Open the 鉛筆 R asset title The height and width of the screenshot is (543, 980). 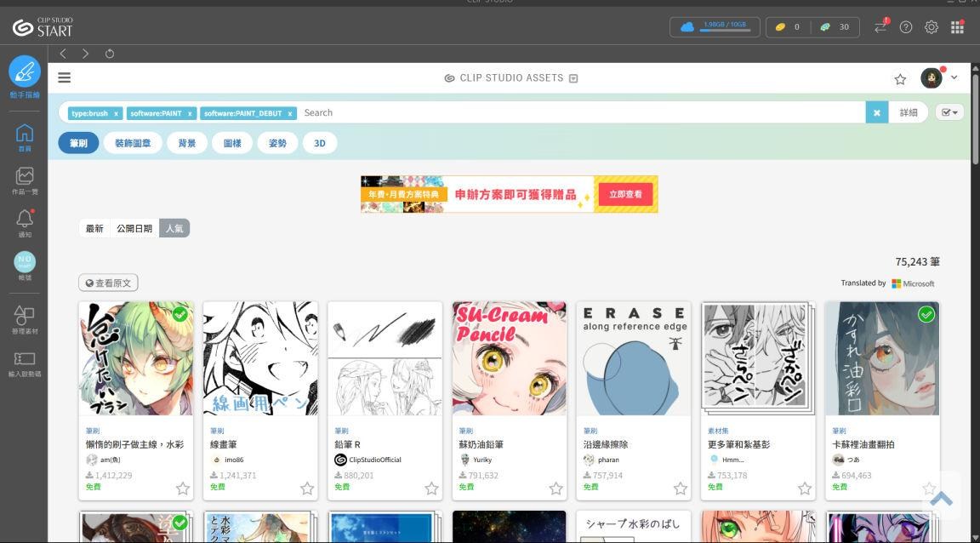coord(347,445)
